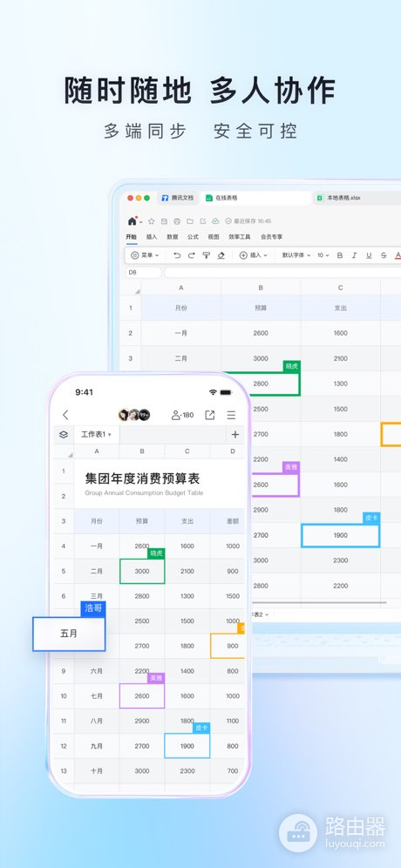This screenshot has width=401, height=868.
Task: Select the 会员专享 ribbon tab
Action: click(271, 237)
